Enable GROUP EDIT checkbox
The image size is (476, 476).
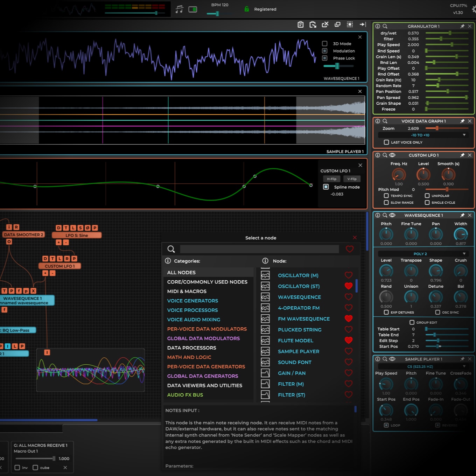click(412, 322)
